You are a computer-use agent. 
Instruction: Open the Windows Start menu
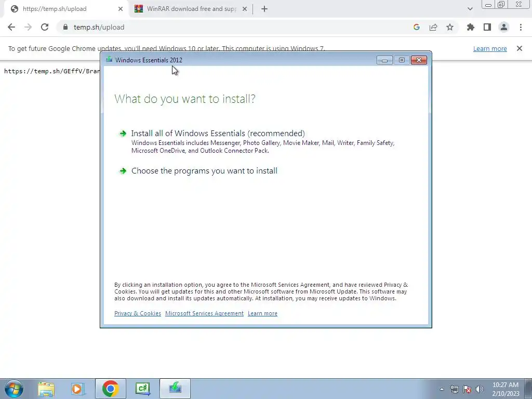(14, 389)
